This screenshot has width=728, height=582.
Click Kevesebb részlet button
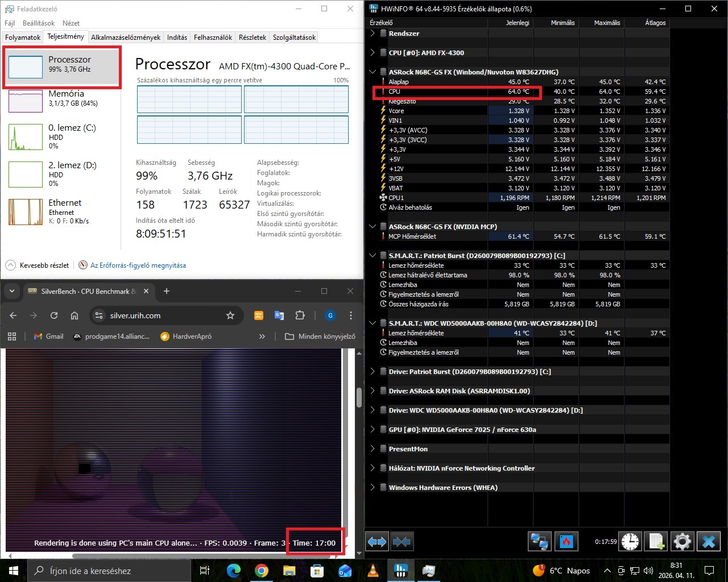click(38, 265)
